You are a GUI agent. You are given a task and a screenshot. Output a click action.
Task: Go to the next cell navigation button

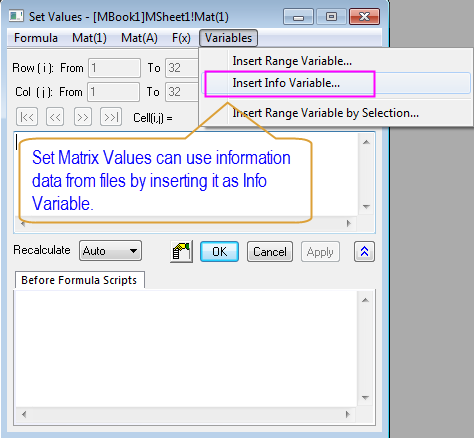83,117
